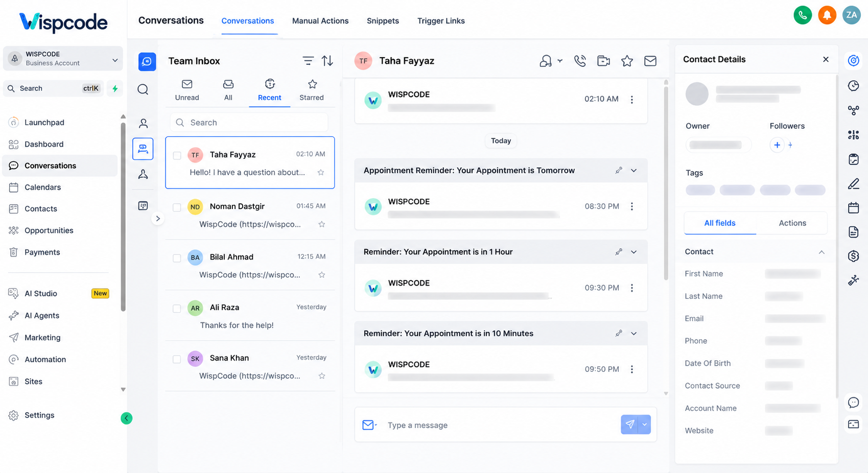Select the highlighted team inbox icon
Screen dimensions: 868x473
point(143,149)
